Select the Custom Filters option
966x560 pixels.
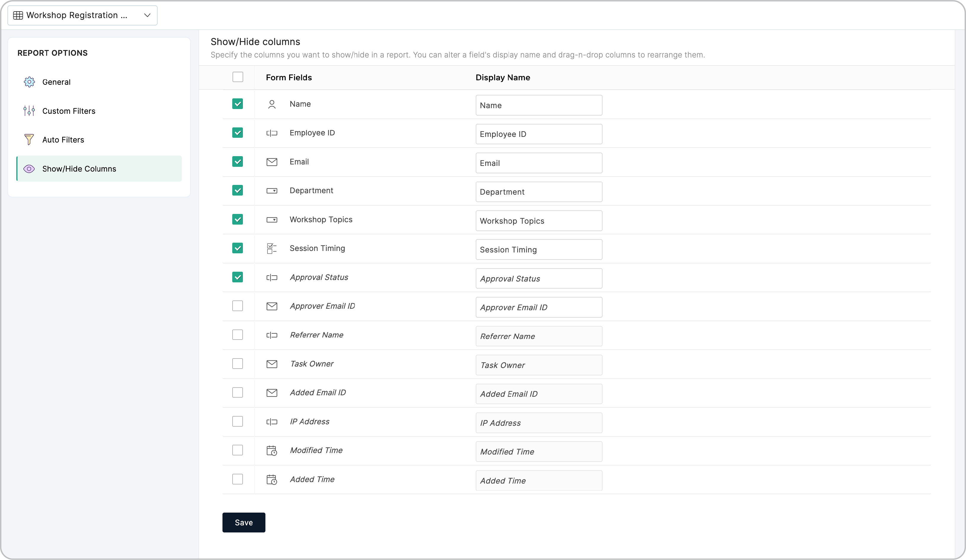click(69, 111)
